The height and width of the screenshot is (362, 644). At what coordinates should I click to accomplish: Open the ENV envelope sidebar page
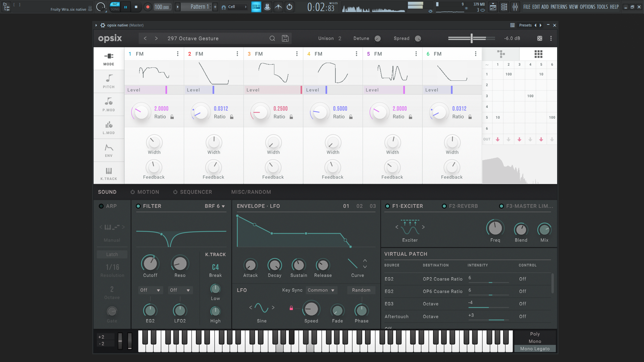tap(109, 150)
